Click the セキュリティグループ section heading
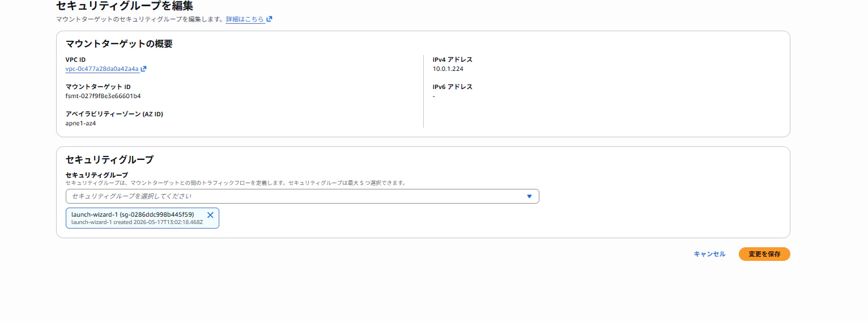The height and width of the screenshot is (321, 868). pyautogui.click(x=110, y=159)
